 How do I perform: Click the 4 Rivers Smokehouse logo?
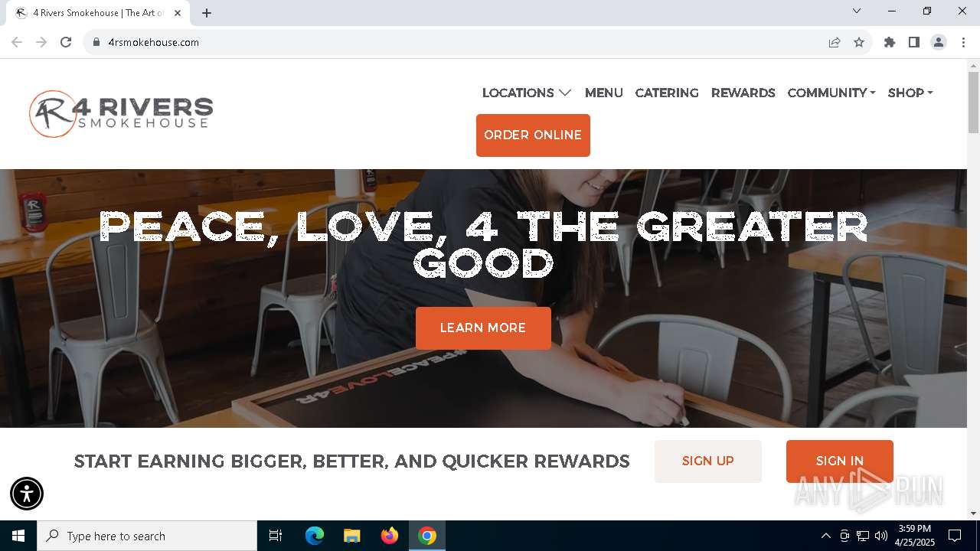pyautogui.click(x=121, y=114)
